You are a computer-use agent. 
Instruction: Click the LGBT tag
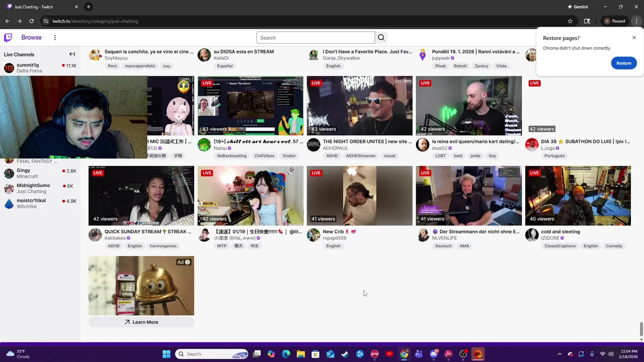coord(441,156)
